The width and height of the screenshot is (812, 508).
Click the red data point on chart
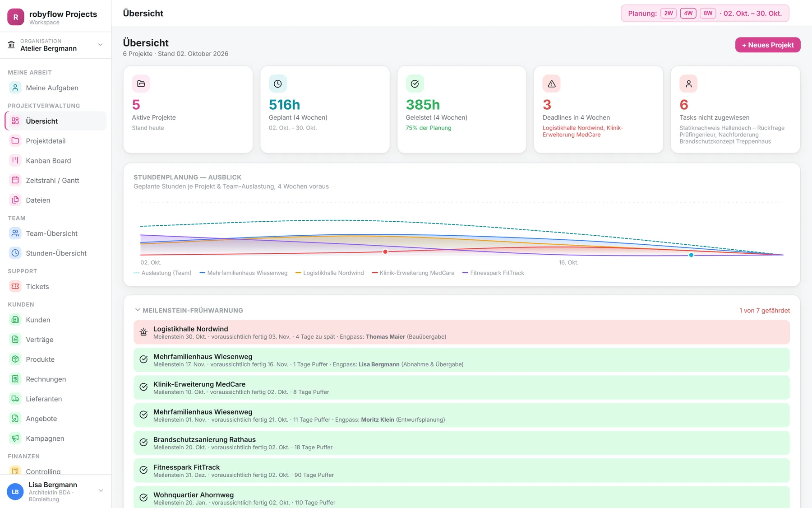pyautogui.click(x=385, y=252)
